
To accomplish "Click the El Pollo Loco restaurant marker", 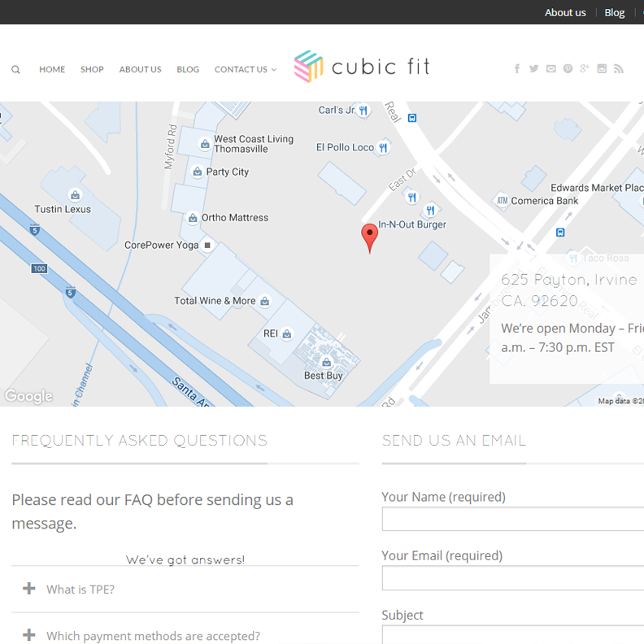I will click(x=383, y=147).
